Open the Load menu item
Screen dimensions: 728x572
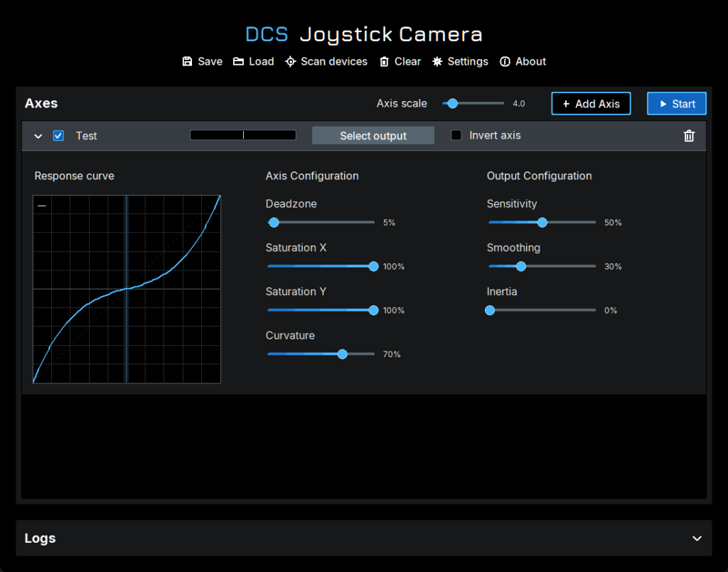[x=254, y=61]
